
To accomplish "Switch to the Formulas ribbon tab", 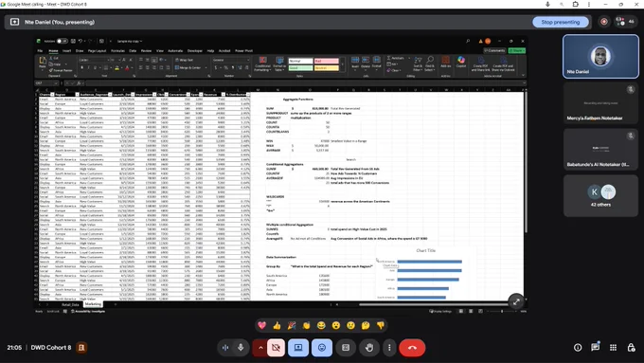I will point(117,51).
